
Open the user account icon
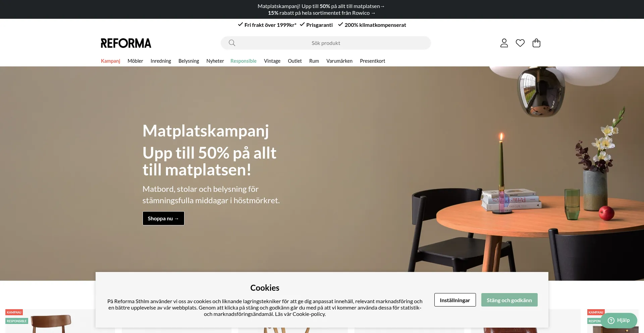pyautogui.click(x=504, y=43)
